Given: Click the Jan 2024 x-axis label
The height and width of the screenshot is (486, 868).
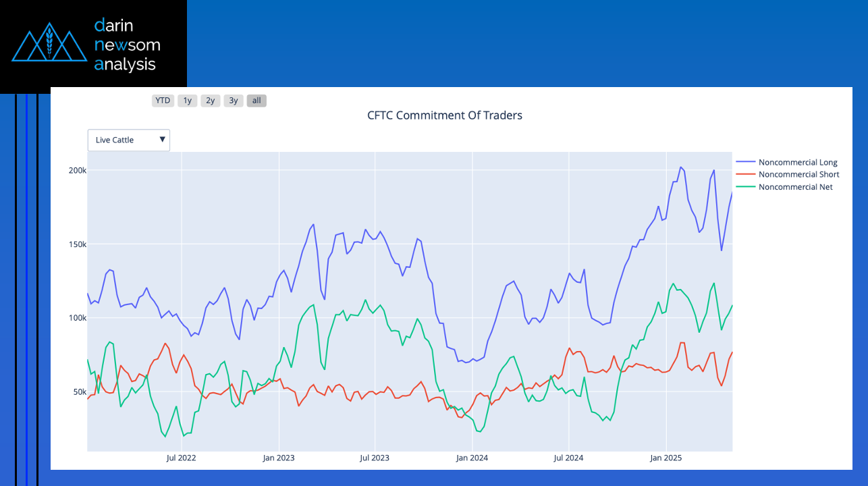Looking at the screenshot, I should [472, 458].
